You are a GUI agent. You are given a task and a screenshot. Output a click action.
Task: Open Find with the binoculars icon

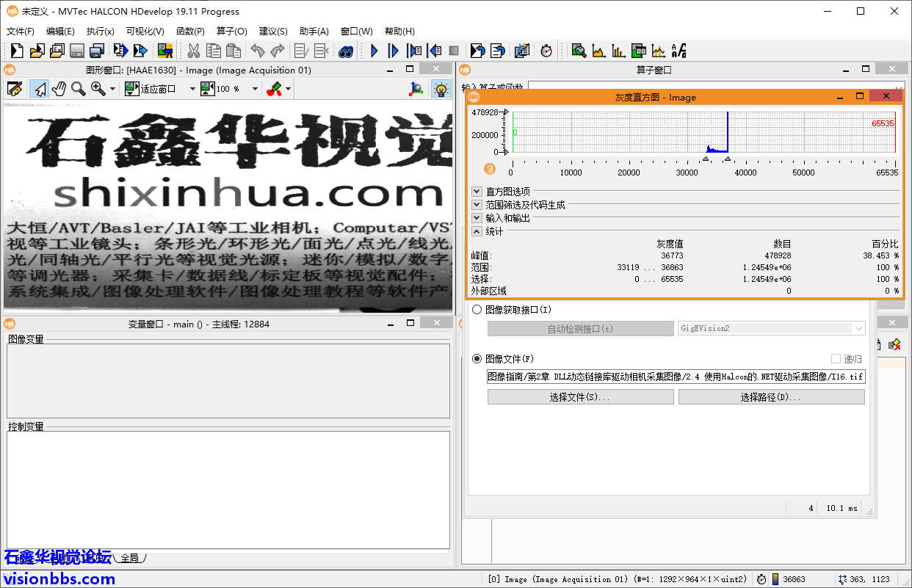346,51
